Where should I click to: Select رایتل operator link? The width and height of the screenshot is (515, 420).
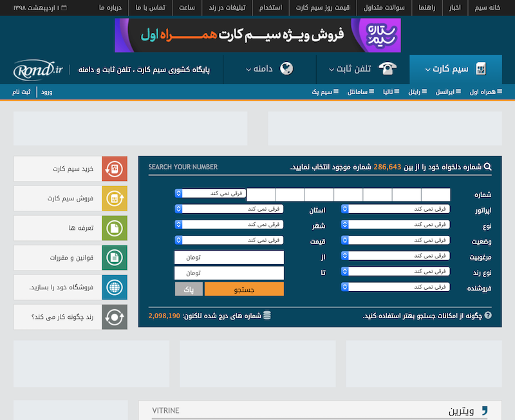[417, 91]
